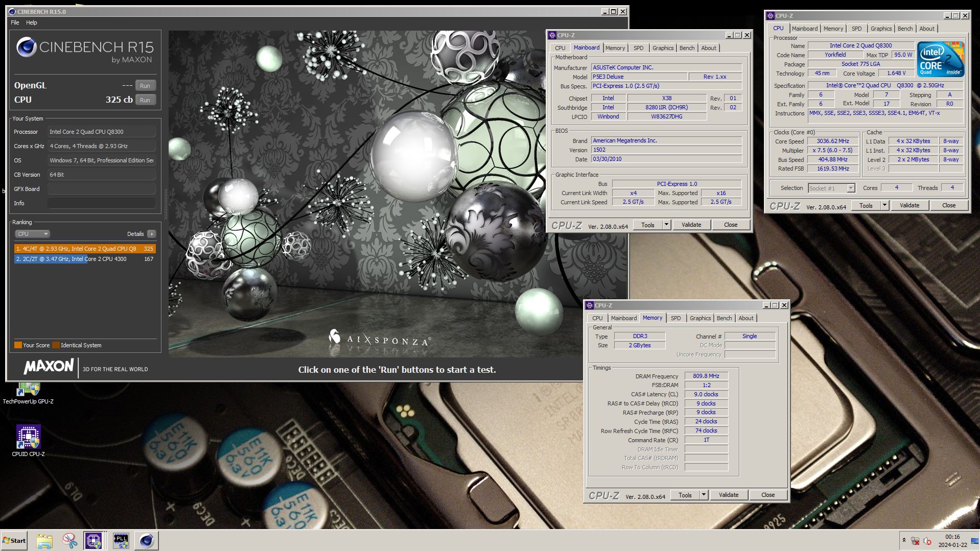Click Show Desktop button beside the clock
The image size is (980, 551).
pos(975,541)
